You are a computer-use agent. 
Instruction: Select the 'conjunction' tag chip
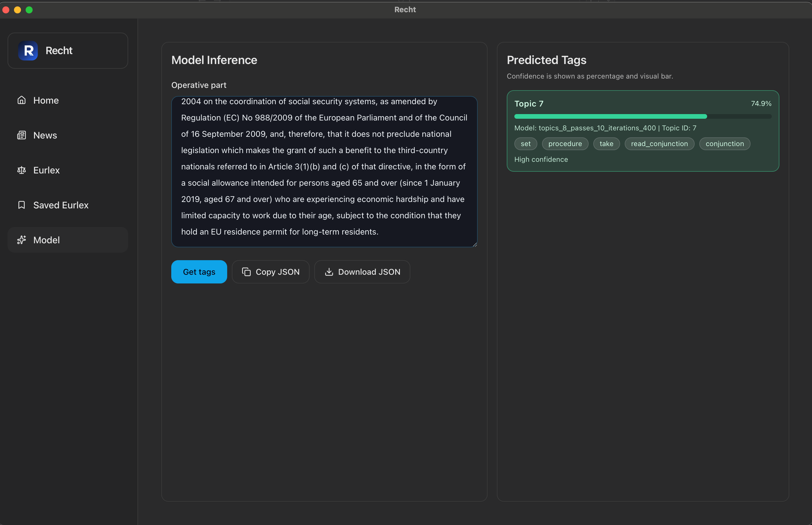tap(724, 143)
